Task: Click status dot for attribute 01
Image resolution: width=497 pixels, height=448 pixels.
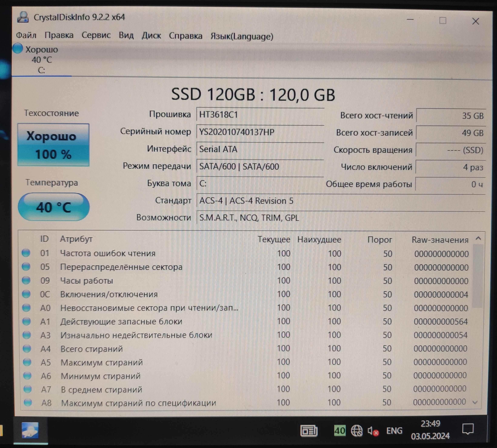Action: pyautogui.click(x=26, y=253)
